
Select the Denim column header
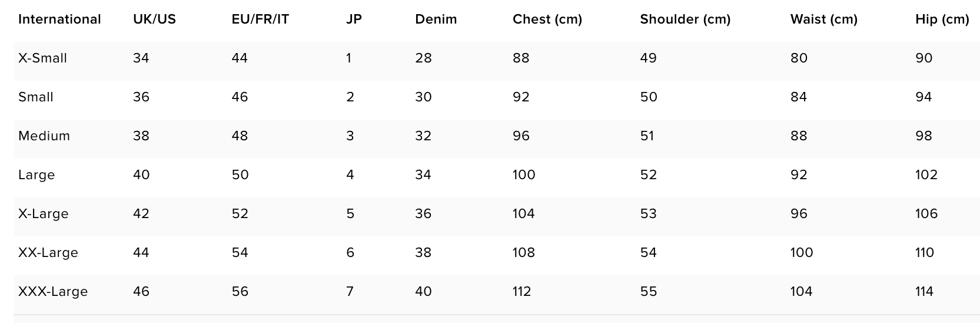(436, 19)
